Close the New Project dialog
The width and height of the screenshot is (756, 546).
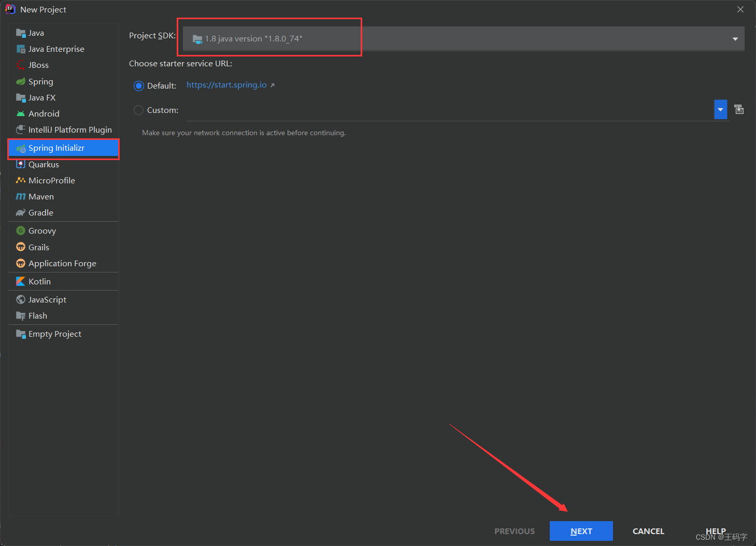(740, 9)
